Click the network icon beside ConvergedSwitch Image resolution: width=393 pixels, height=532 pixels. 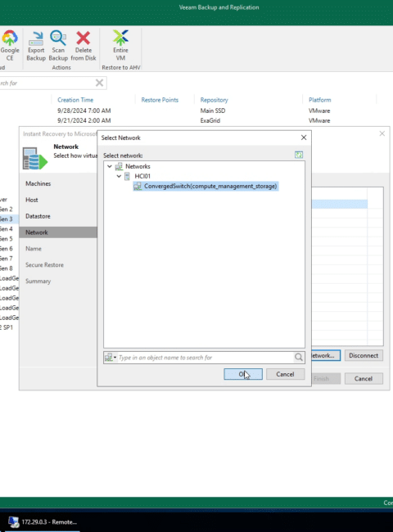pos(138,186)
